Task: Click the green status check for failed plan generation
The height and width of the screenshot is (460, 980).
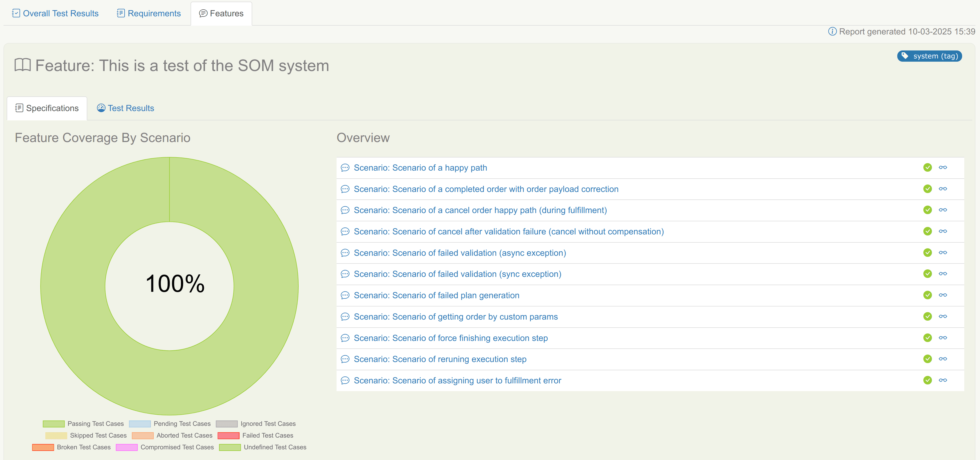Action: pos(927,295)
